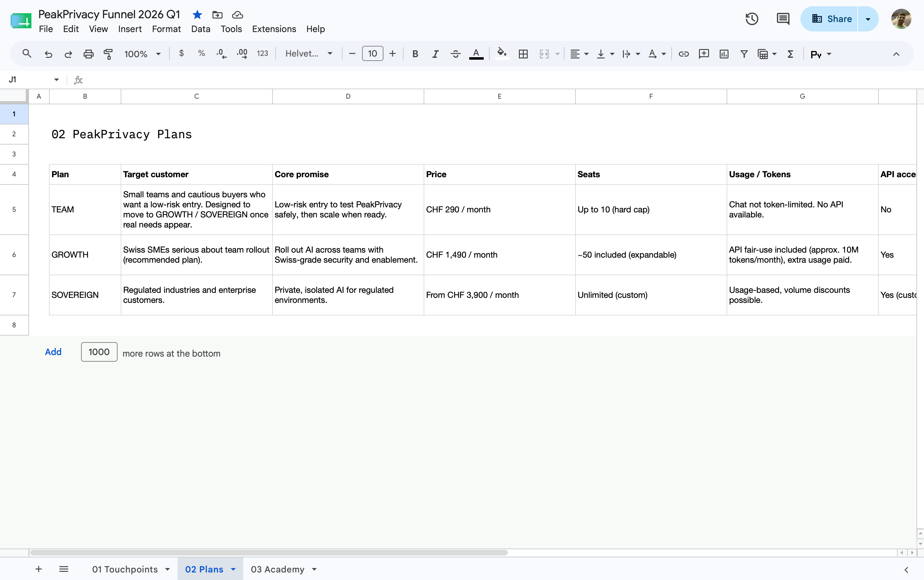924x580 pixels.
Task: Click the 1000 rows count field
Action: (x=99, y=352)
